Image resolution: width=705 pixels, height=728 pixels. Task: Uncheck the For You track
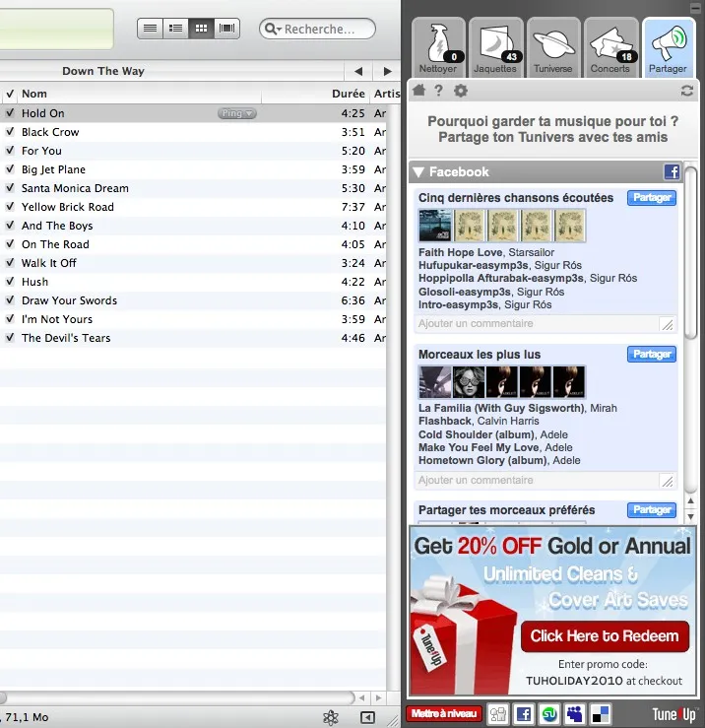10,150
